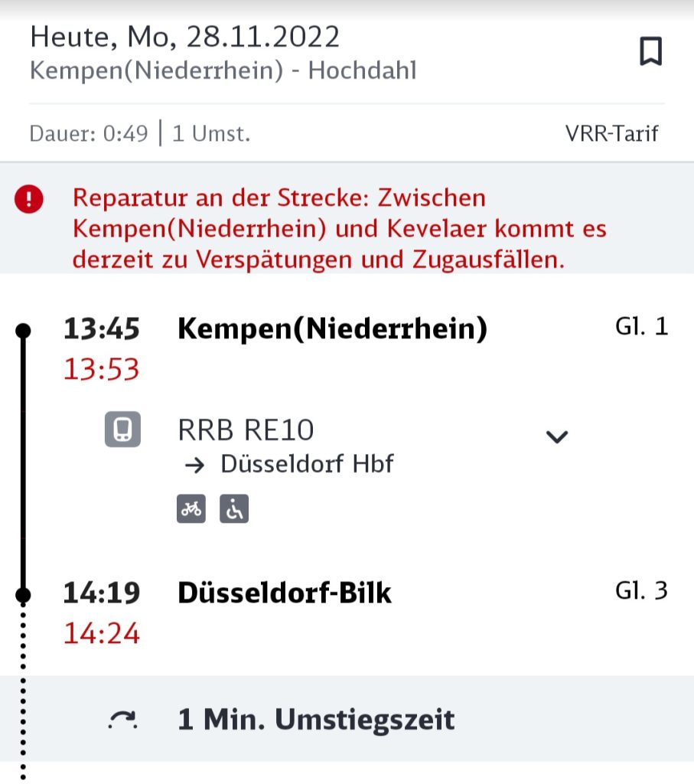Viewport: 694px width, 784px height.
Task: Tap the arrow before Düsseldorf Hbf
Action: click(194, 465)
